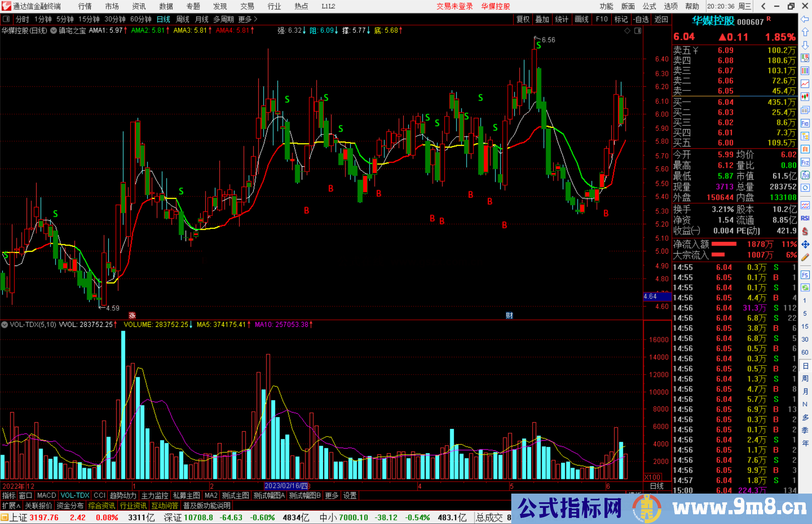Open the F10 info sidebar icon

point(805,123)
